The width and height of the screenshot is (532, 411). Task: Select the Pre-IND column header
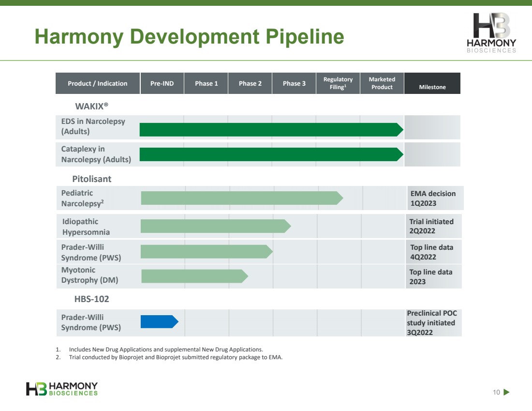click(162, 83)
